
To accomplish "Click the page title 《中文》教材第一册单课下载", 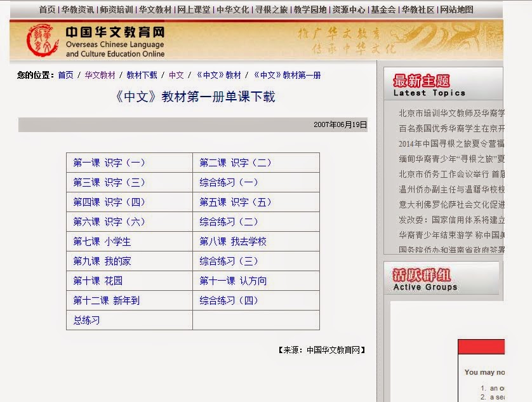I will click(195, 97).
